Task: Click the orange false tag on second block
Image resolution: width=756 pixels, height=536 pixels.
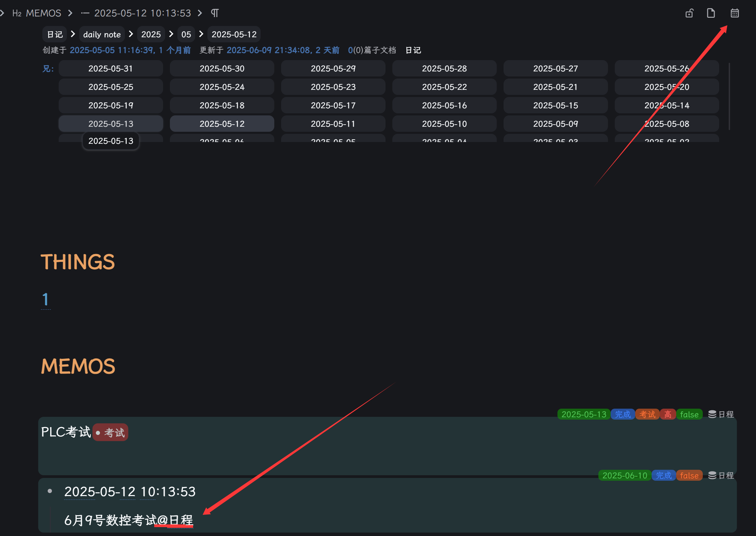Action: pyautogui.click(x=689, y=476)
